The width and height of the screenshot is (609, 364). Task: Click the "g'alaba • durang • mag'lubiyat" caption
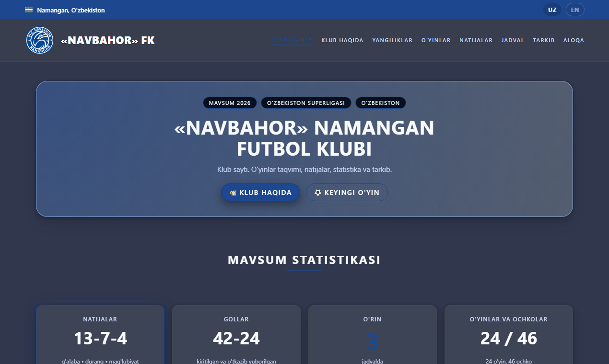pyautogui.click(x=100, y=361)
